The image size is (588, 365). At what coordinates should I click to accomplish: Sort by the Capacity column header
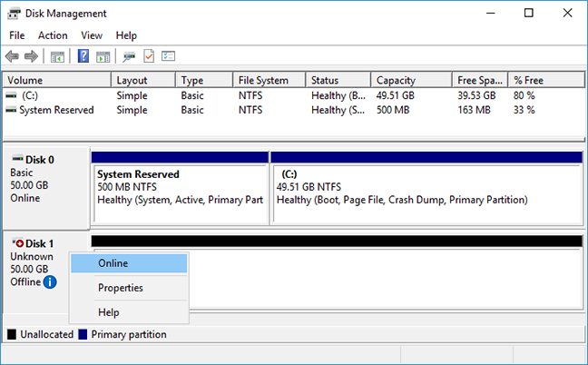click(411, 80)
